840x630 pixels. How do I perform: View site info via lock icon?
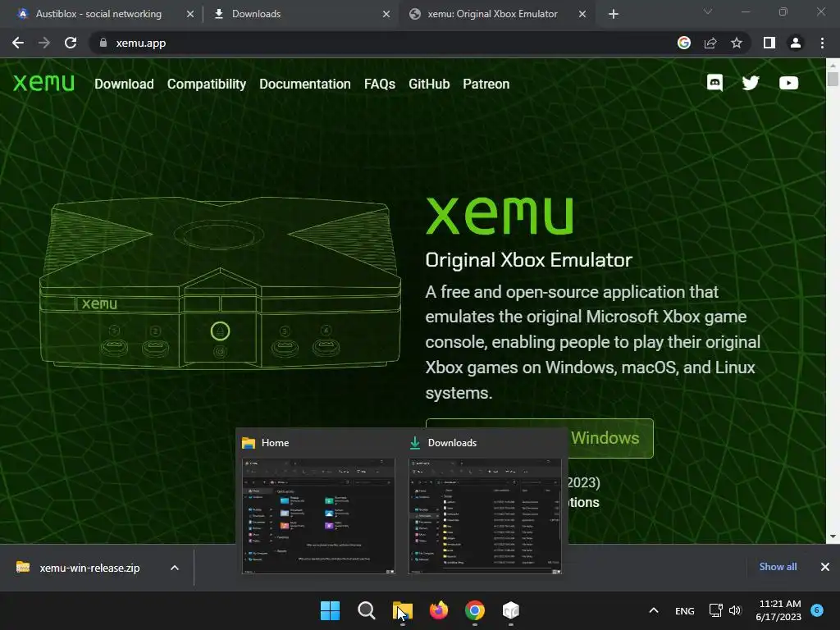pos(103,43)
